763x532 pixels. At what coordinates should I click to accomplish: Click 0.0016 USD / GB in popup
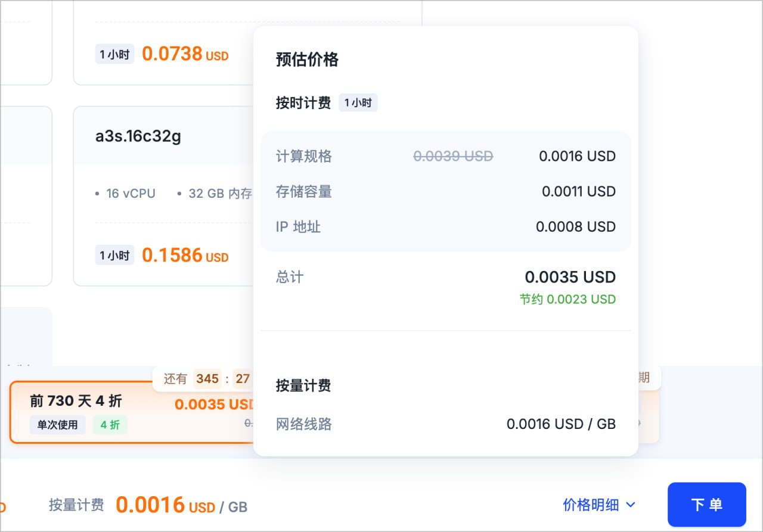coord(561,424)
